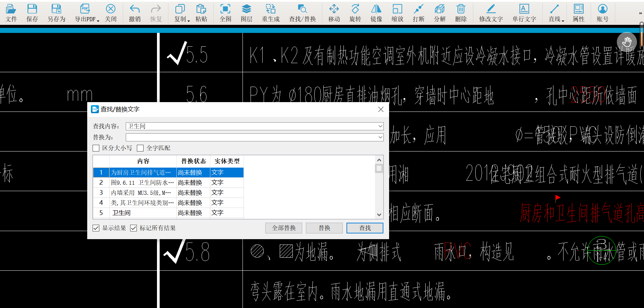The height and width of the screenshot is (308, 644).
Task: Click the results list scrollbar thumb
Action: (x=379, y=168)
